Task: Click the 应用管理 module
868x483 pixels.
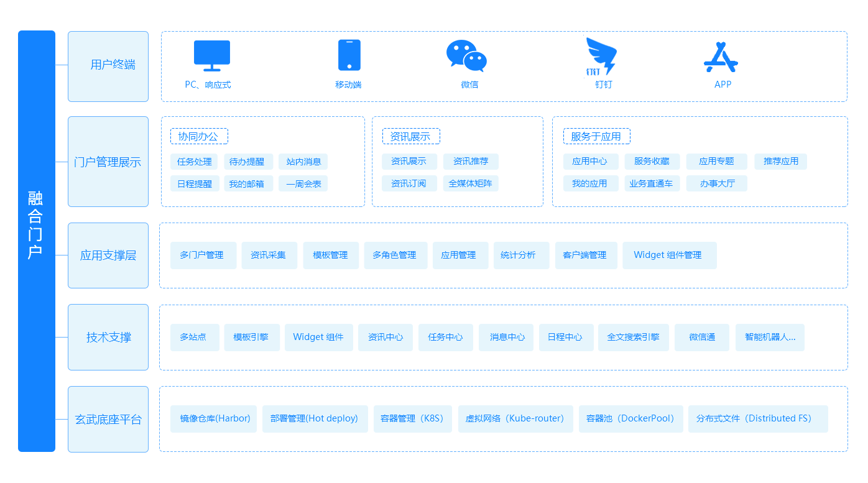Action: [460, 255]
